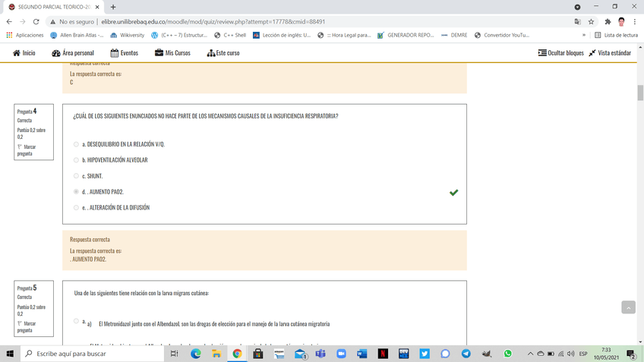
Task: Open Lista de lectura panel
Action: (616, 36)
